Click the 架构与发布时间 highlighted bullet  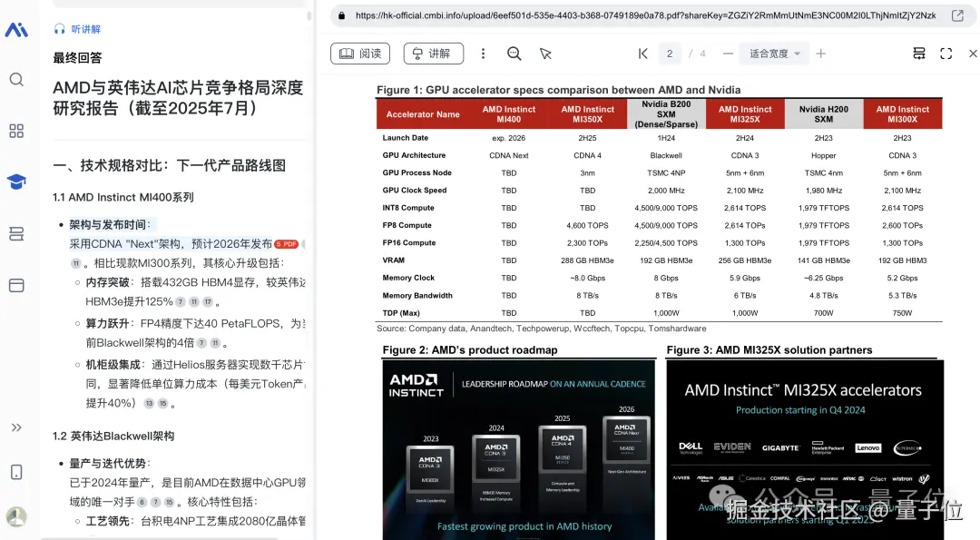point(110,224)
